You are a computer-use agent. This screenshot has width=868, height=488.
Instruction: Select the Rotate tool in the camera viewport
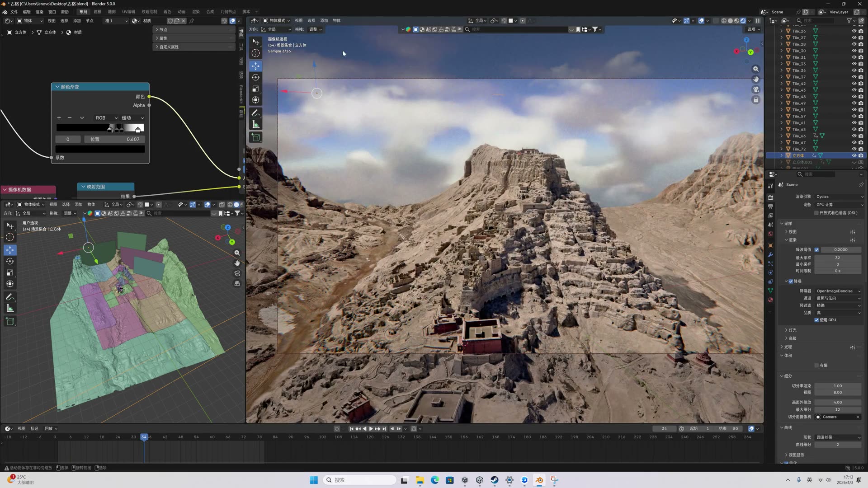tap(255, 77)
